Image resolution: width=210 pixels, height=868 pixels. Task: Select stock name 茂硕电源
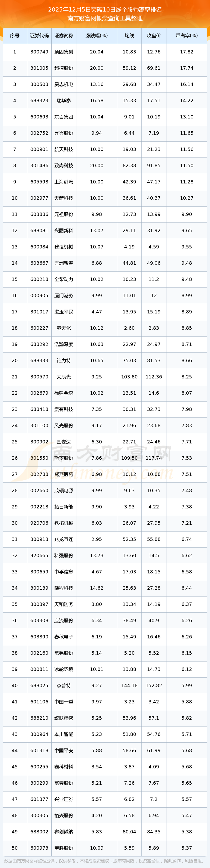[64, 490]
